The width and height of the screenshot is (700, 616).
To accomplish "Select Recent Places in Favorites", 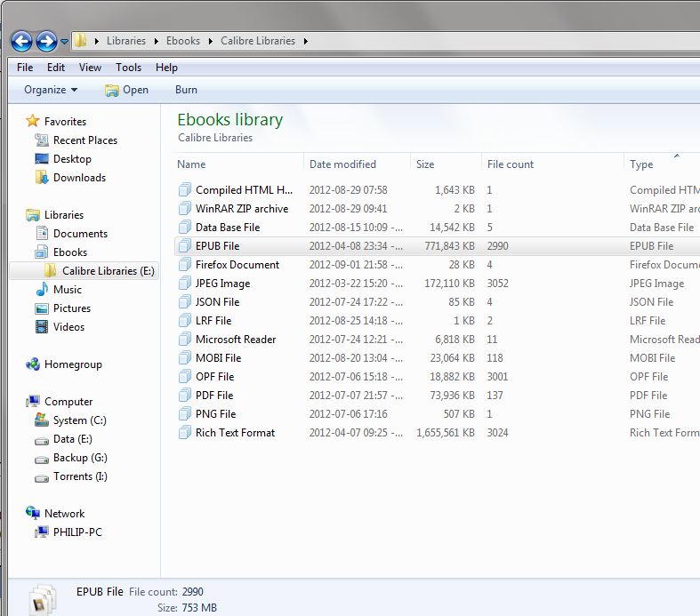I will point(85,140).
